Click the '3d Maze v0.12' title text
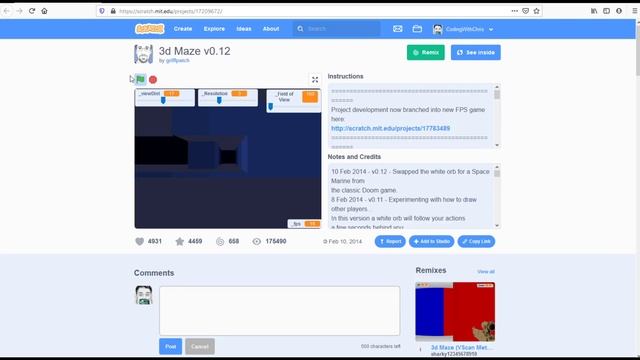 pos(194,51)
